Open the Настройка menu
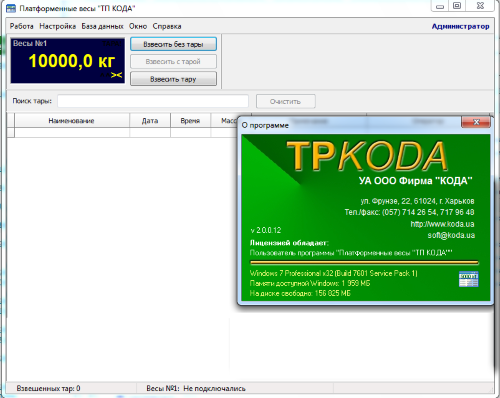Viewport: 500px width, 398px height. [58, 26]
